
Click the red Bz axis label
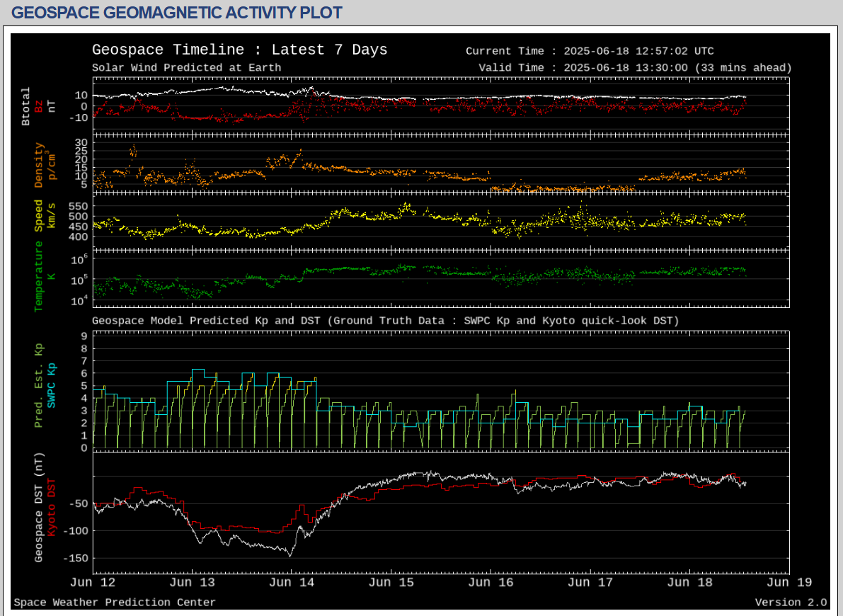coord(39,106)
